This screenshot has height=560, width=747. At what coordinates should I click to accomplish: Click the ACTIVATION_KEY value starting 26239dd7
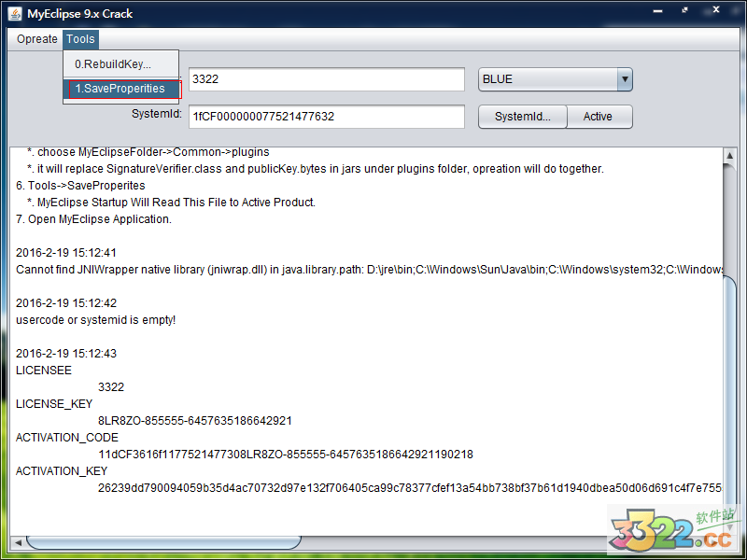point(410,488)
